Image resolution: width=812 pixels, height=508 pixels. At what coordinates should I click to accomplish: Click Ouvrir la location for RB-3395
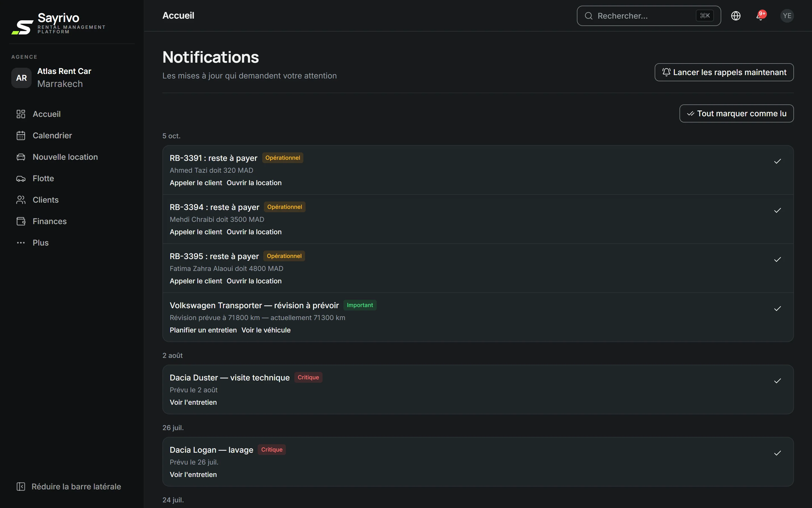point(254,281)
